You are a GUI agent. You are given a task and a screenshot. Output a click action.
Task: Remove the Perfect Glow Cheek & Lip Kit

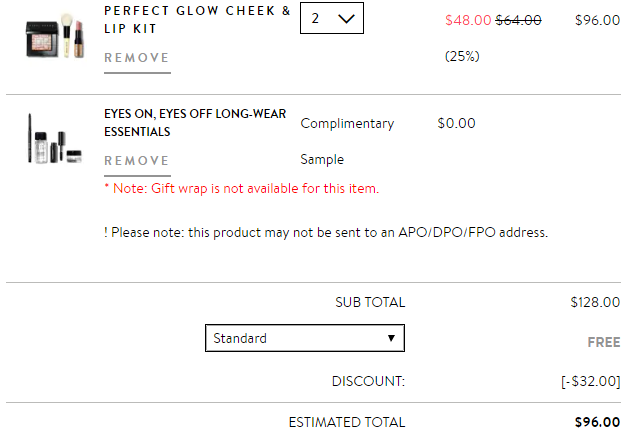tap(137, 58)
